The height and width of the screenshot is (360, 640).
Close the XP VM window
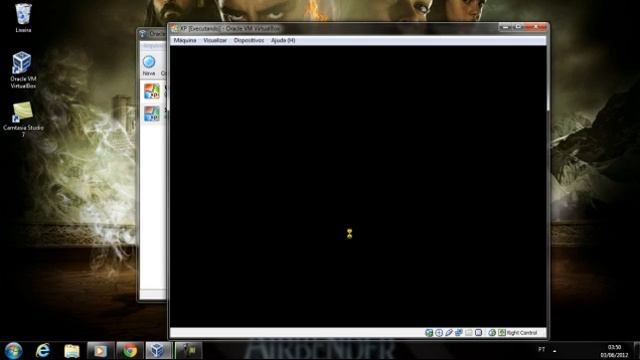pos(536,27)
